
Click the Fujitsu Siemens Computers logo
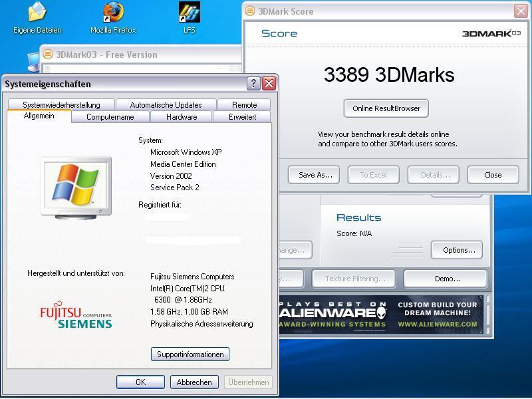pyautogui.click(x=76, y=315)
